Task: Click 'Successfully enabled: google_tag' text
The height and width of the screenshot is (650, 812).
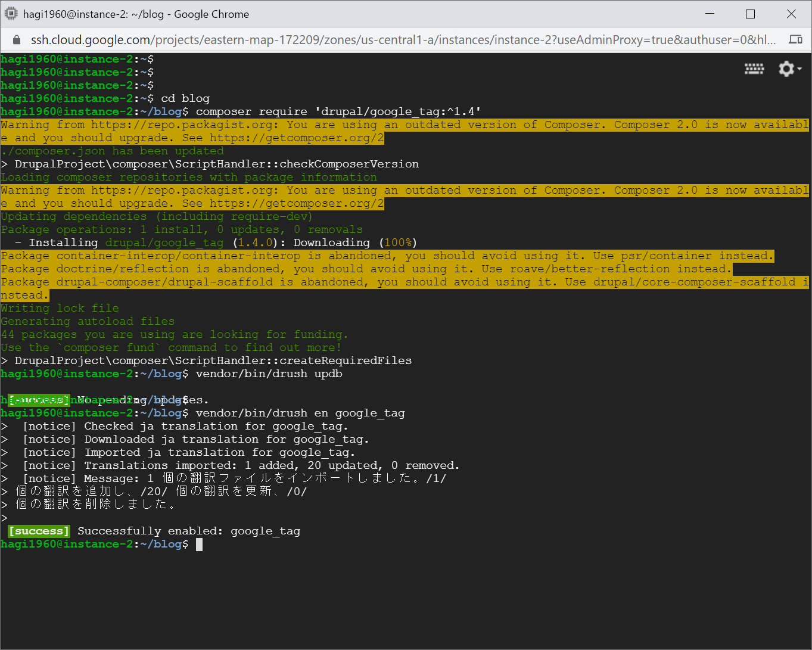Action: [x=189, y=531]
